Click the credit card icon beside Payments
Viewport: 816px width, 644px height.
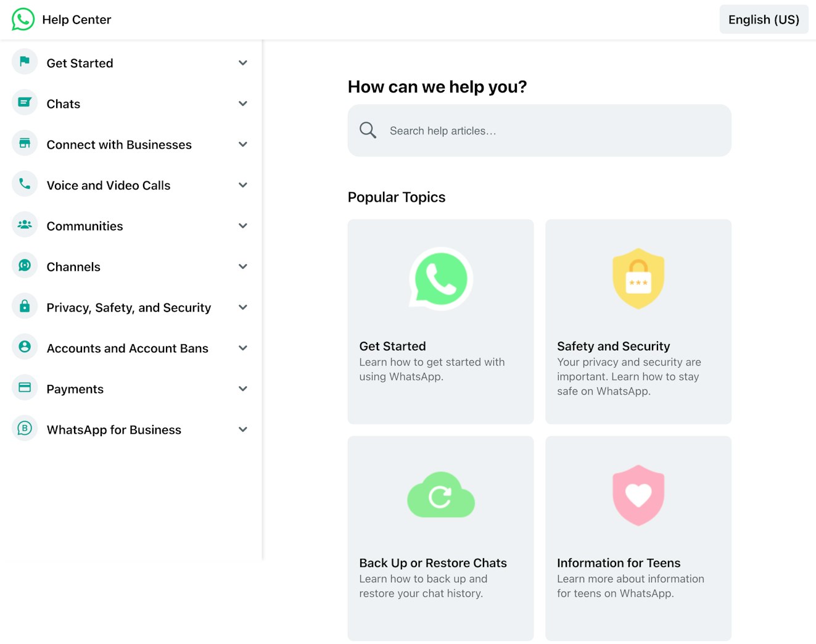pyautogui.click(x=25, y=387)
